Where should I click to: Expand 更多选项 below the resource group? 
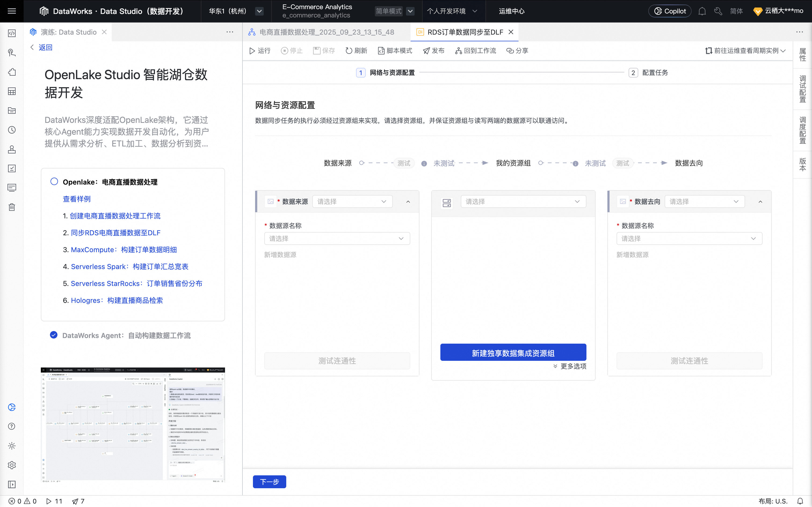pos(570,366)
